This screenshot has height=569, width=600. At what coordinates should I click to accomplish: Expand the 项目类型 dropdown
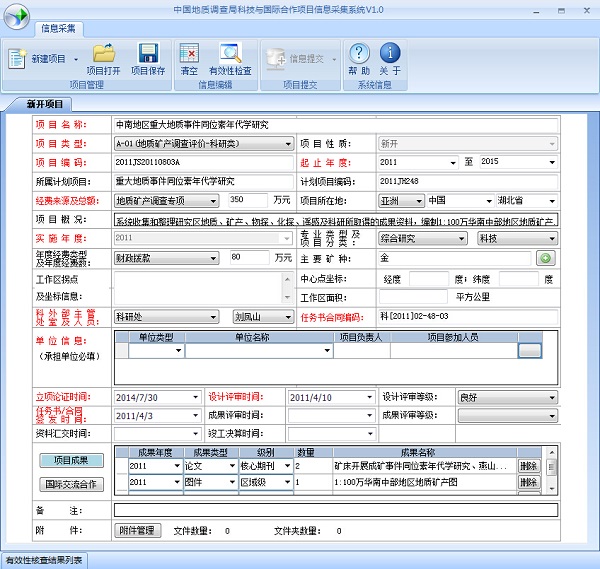[x=288, y=144]
